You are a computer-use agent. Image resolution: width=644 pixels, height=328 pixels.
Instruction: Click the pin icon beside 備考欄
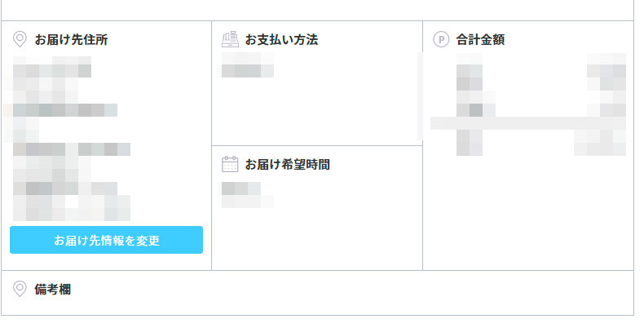(x=20, y=289)
